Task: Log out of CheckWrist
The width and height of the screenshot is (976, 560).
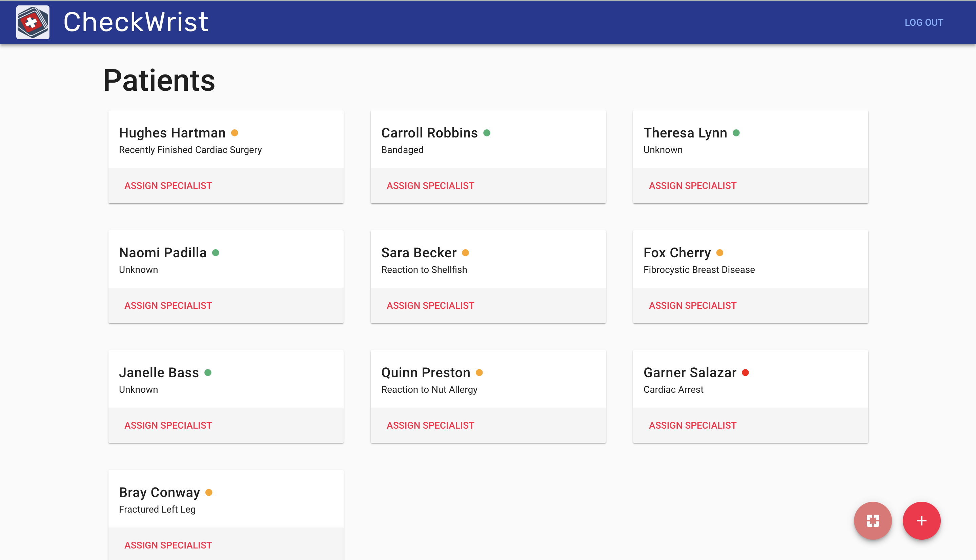Action: point(923,22)
